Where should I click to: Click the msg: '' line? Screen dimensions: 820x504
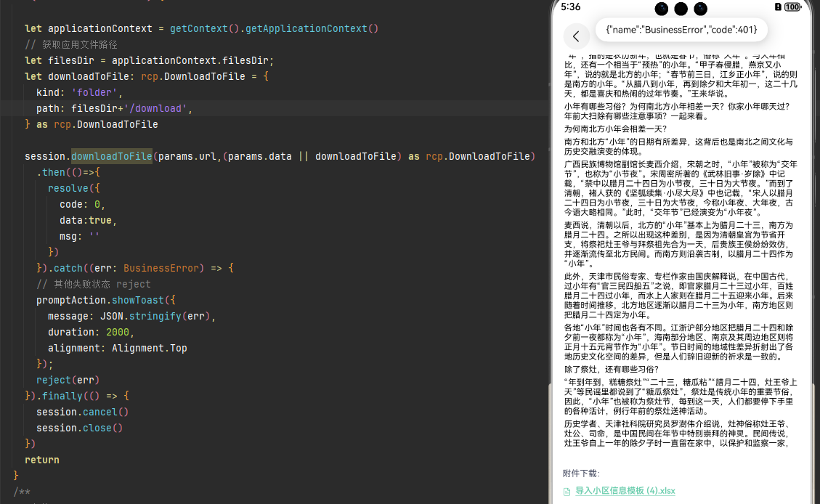[79, 236]
